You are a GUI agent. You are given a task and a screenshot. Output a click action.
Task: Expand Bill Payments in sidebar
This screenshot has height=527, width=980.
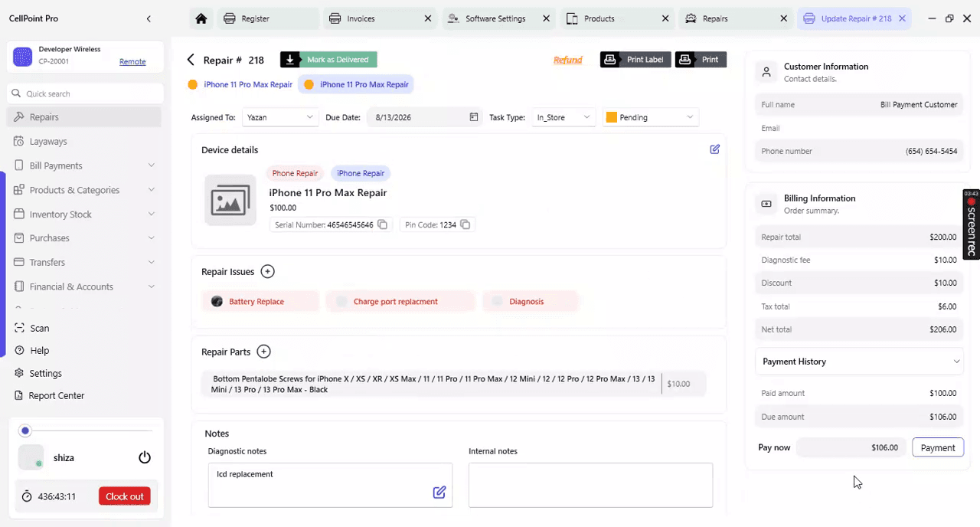pyautogui.click(x=84, y=165)
